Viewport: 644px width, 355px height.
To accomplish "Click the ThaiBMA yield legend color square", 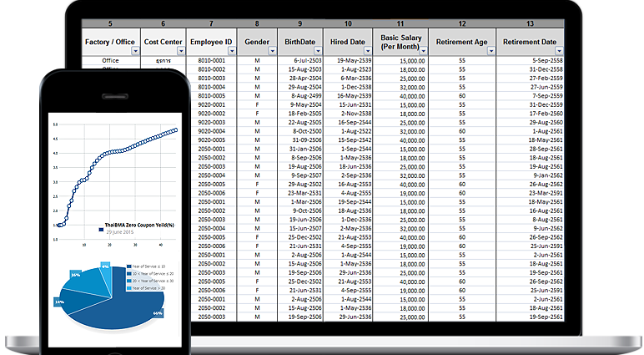I will tap(101, 230).
